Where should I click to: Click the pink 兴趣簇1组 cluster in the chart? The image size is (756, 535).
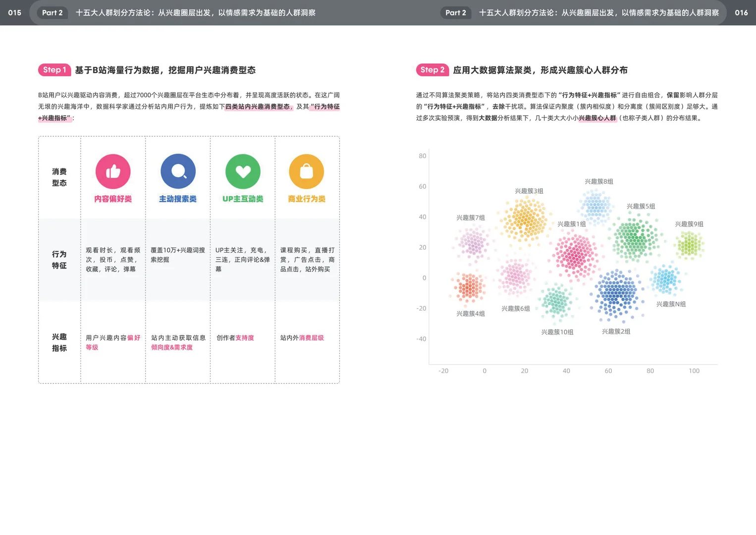[575, 255]
